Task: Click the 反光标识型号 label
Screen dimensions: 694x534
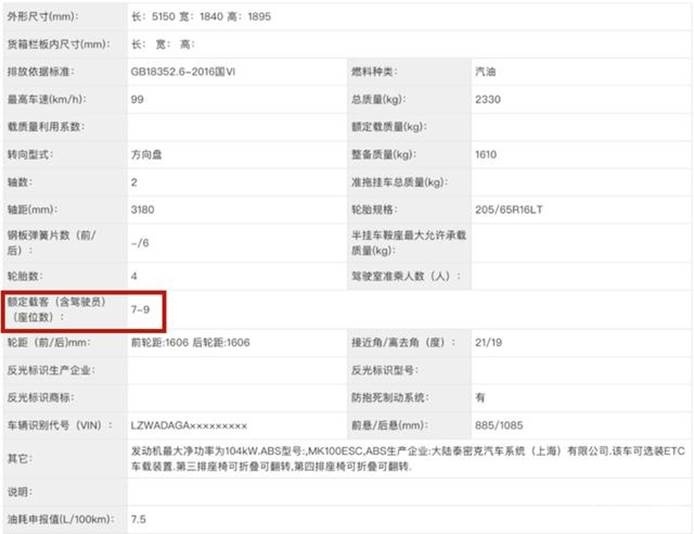Action: pos(384,370)
